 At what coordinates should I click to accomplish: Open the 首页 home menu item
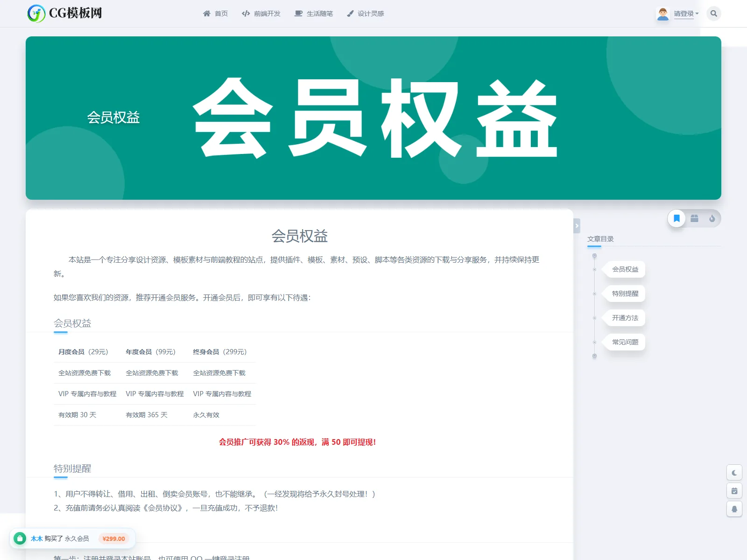pyautogui.click(x=216, y=14)
